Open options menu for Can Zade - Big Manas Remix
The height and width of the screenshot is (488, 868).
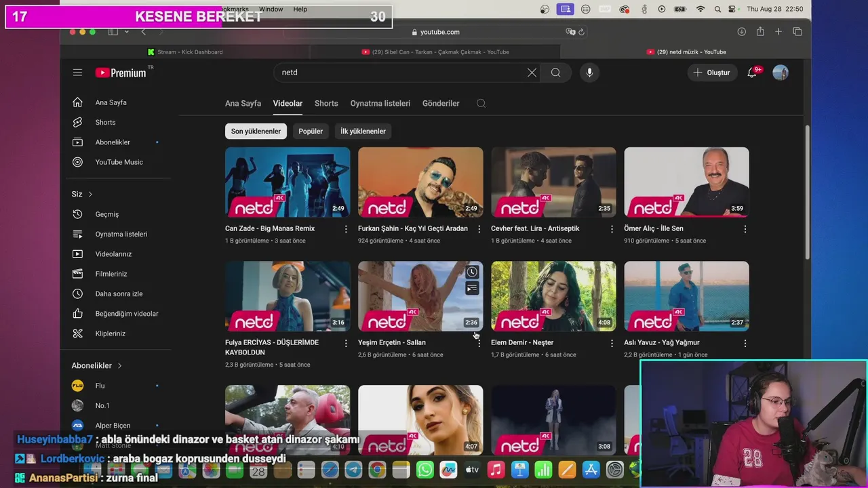click(x=346, y=229)
